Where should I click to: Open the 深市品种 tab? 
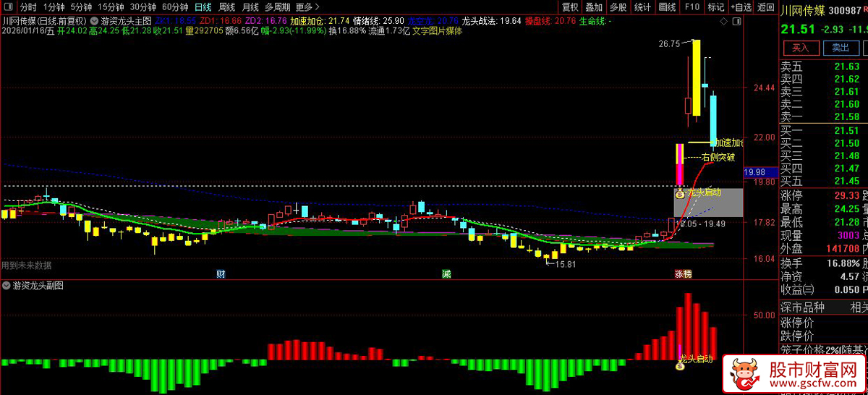tap(803, 307)
